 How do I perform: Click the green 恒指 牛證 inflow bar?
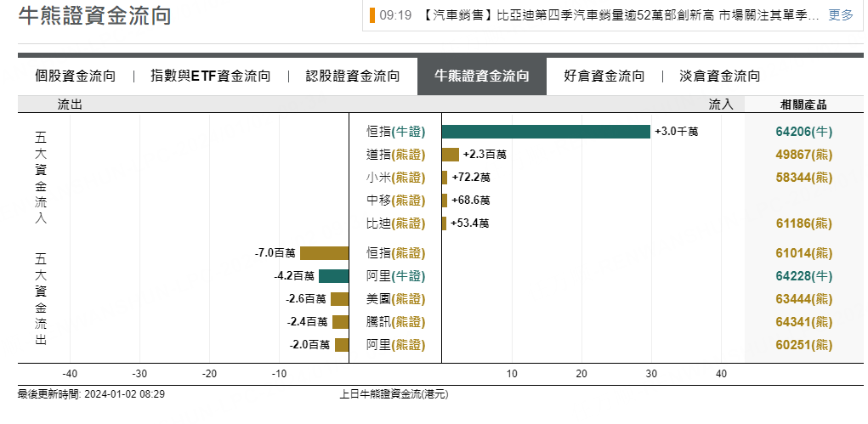pos(546,132)
